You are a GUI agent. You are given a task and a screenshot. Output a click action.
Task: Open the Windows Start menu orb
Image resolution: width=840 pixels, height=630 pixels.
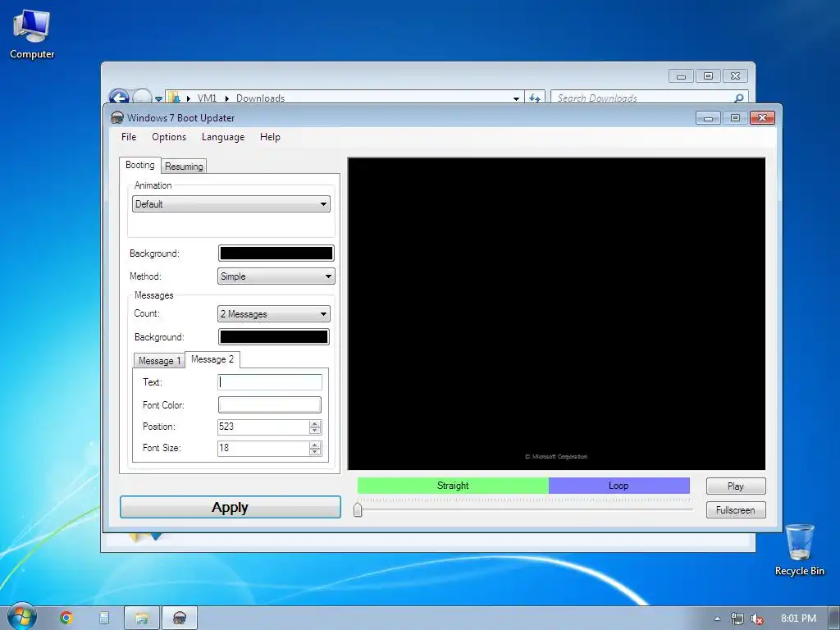(x=21, y=617)
